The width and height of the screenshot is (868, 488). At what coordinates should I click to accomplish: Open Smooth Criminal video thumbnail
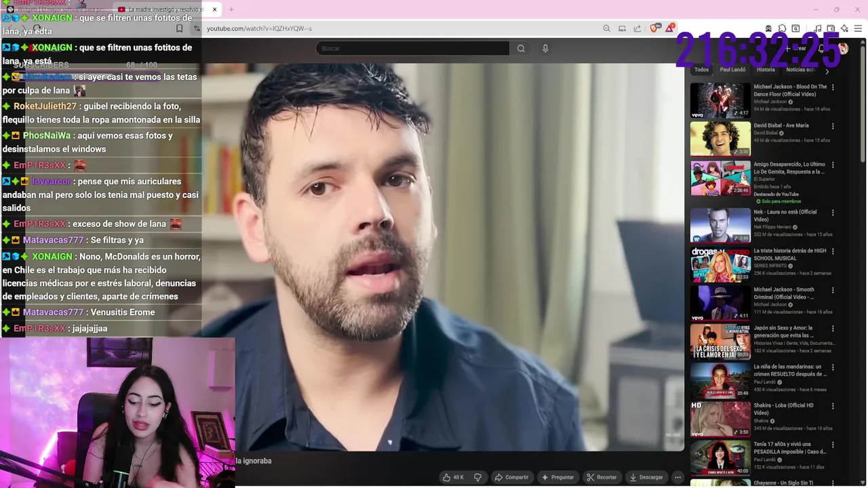click(720, 302)
